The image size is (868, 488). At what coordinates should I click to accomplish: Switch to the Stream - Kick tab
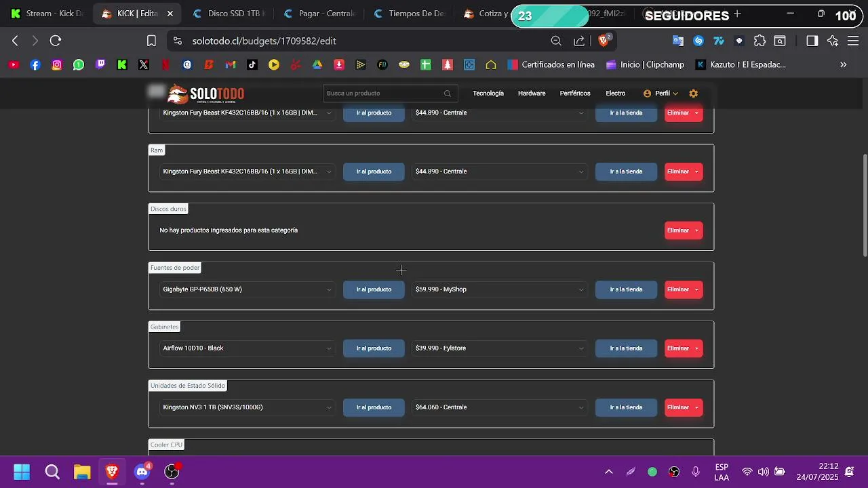point(46,14)
